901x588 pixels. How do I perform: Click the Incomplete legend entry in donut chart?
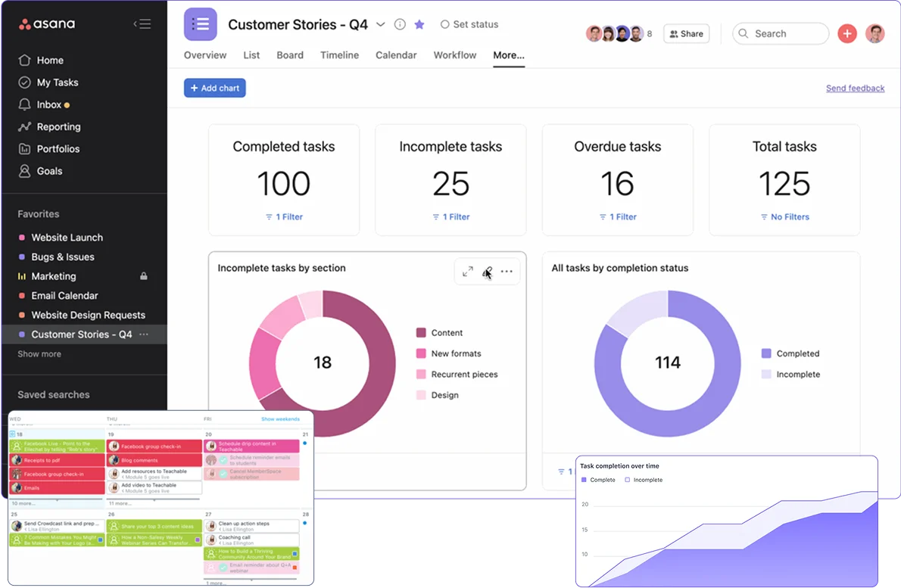pos(790,374)
